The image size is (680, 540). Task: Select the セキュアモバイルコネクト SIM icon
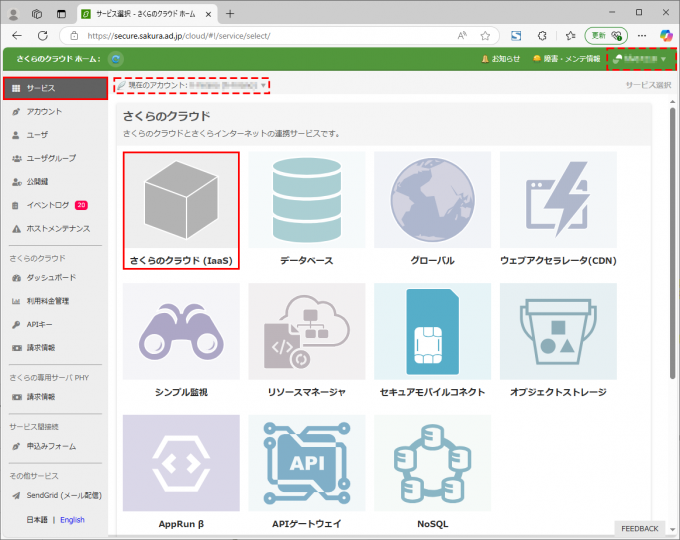432,332
